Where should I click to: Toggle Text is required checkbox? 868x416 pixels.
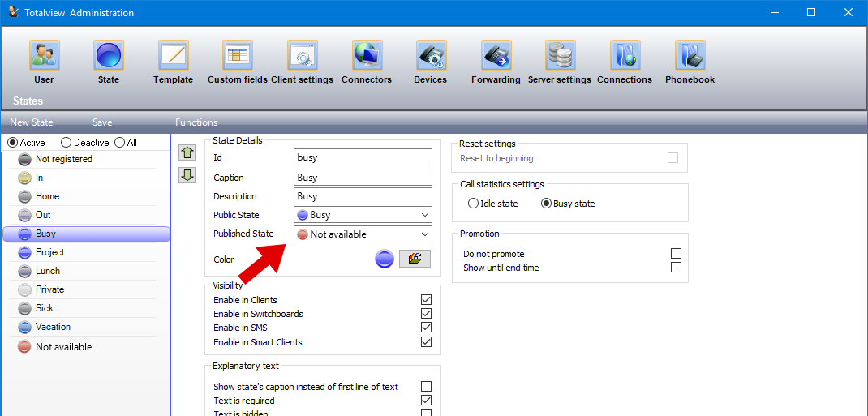coord(426,400)
